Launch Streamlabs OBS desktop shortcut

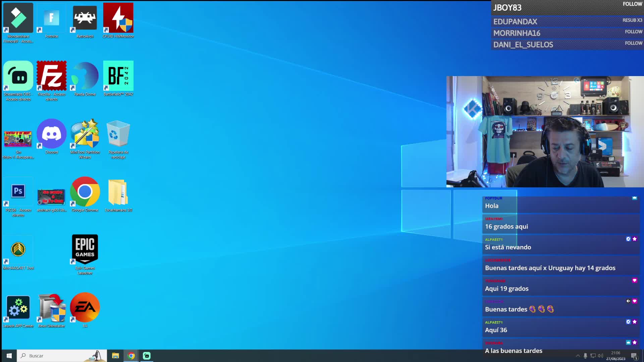pyautogui.click(x=18, y=81)
